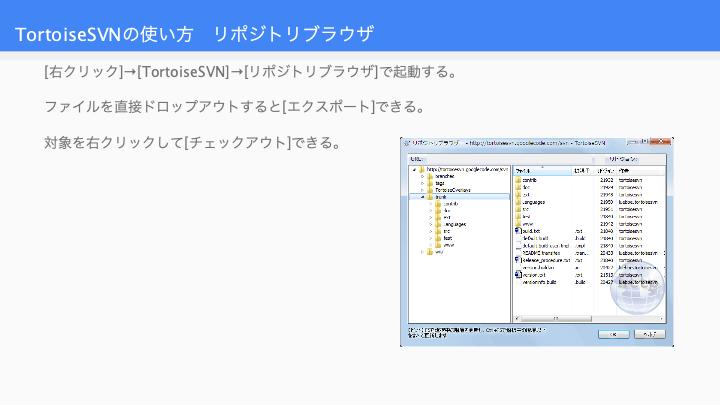Screen dimensions: 720x405
Task: Click the Languages folder icon in the file list
Action: [518, 202]
